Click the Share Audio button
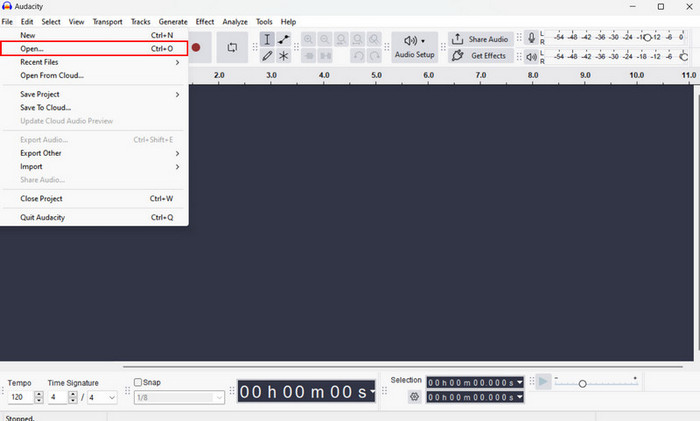 coord(480,39)
